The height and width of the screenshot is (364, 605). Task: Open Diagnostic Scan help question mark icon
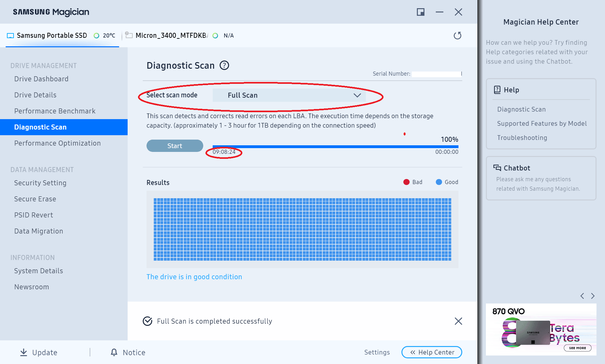tap(224, 66)
